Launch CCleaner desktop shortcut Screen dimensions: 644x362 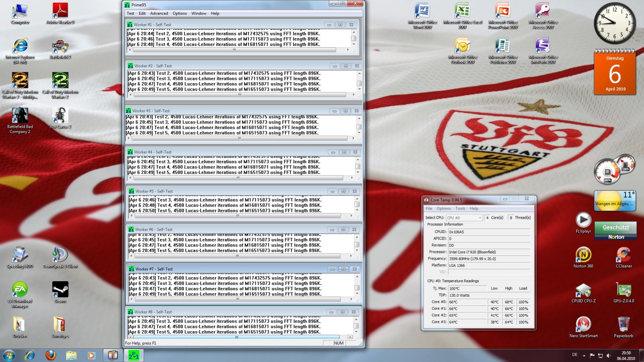[x=624, y=258]
